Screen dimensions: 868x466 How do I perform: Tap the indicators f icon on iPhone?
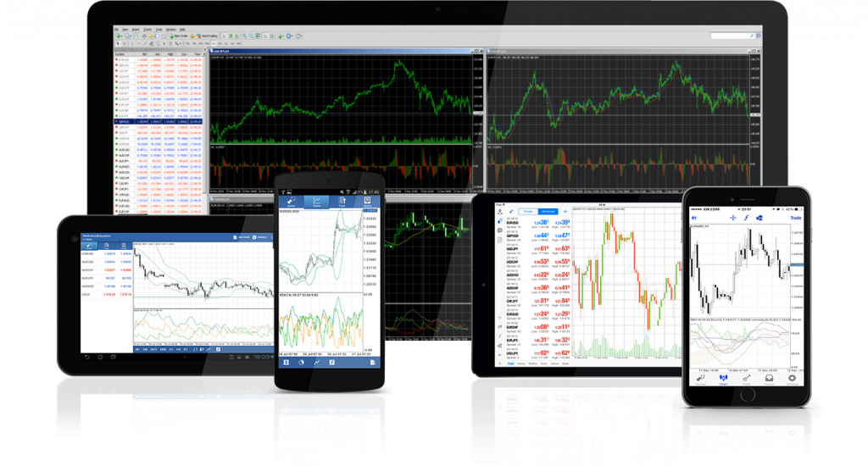pyautogui.click(x=746, y=217)
